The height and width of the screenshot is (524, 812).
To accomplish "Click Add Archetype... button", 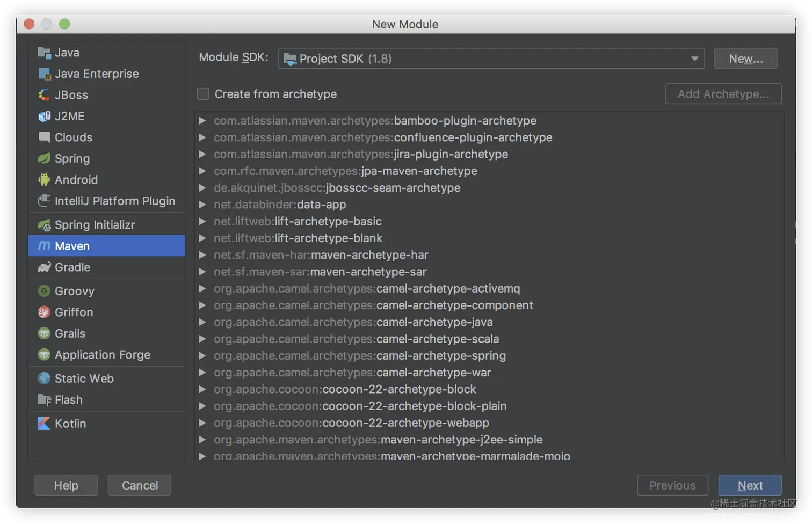I will click(723, 94).
